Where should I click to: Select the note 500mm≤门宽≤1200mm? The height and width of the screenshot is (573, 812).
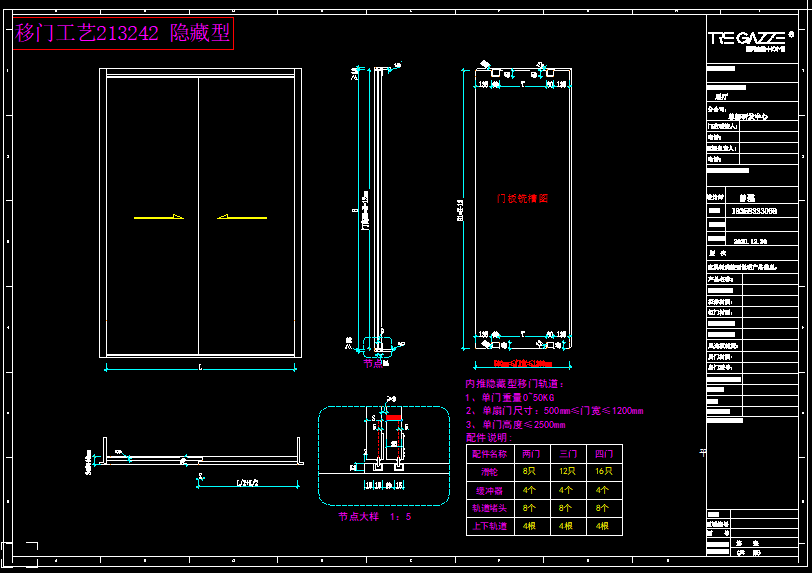coord(593,411)
